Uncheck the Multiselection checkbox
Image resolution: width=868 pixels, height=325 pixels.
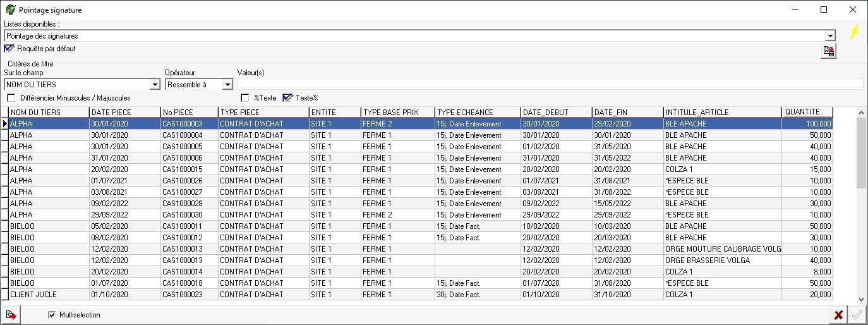[x=52, y=315]
